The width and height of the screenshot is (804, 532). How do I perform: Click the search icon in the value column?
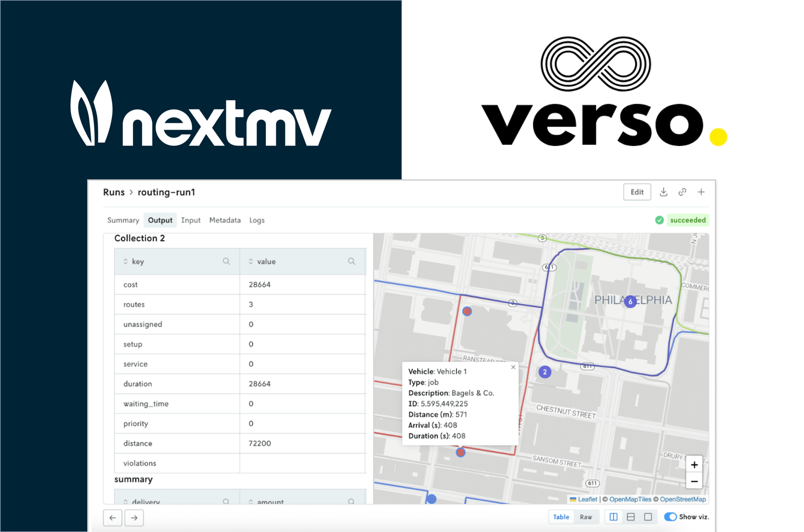pos(352,261)
